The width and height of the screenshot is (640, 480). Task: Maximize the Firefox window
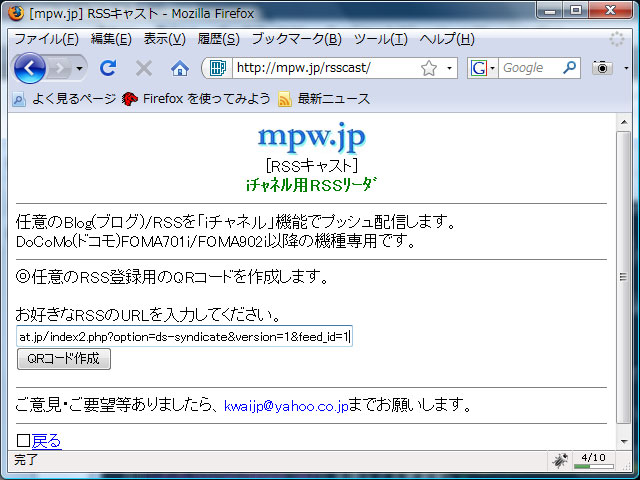576,11
